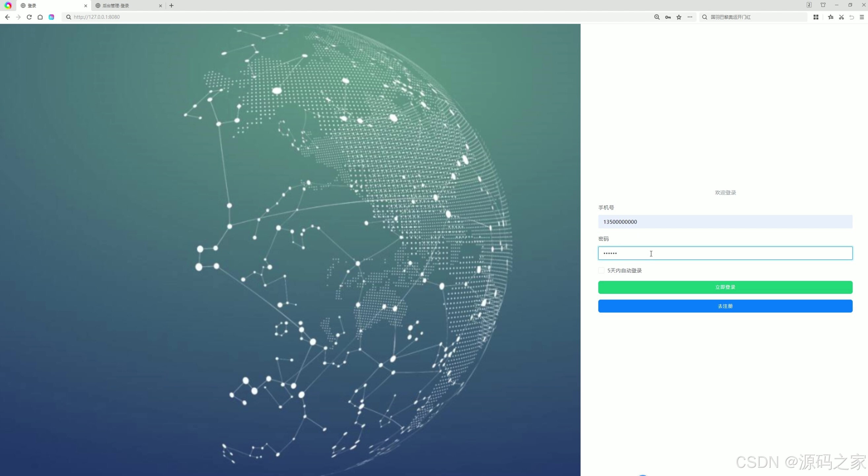
Task: Click the zoom magnifier icon in address bar
Action: (657, 17)
